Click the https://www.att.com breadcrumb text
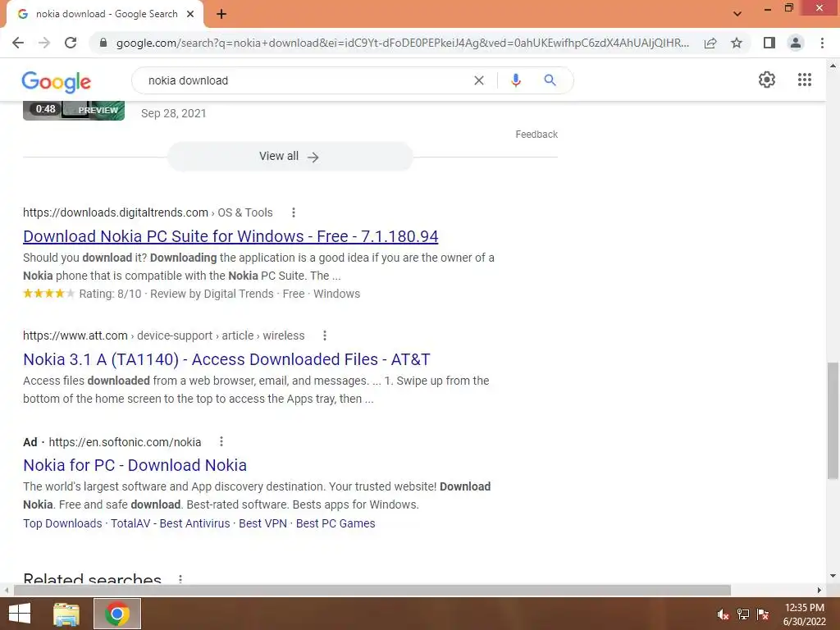 tap(75, 336)
